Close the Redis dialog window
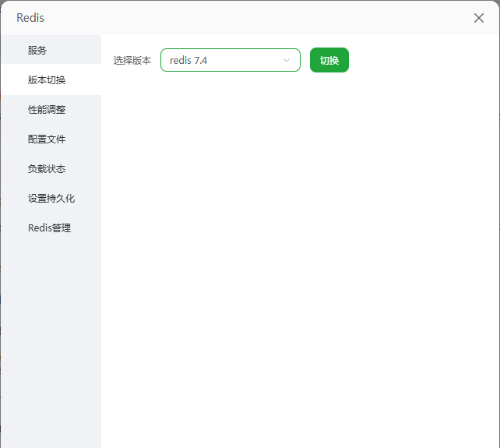500x448 pixels. coord(479,18)
